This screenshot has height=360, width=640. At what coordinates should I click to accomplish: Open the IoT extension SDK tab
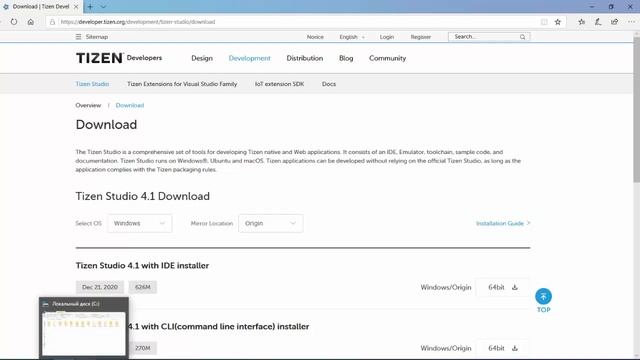(280, 84)
